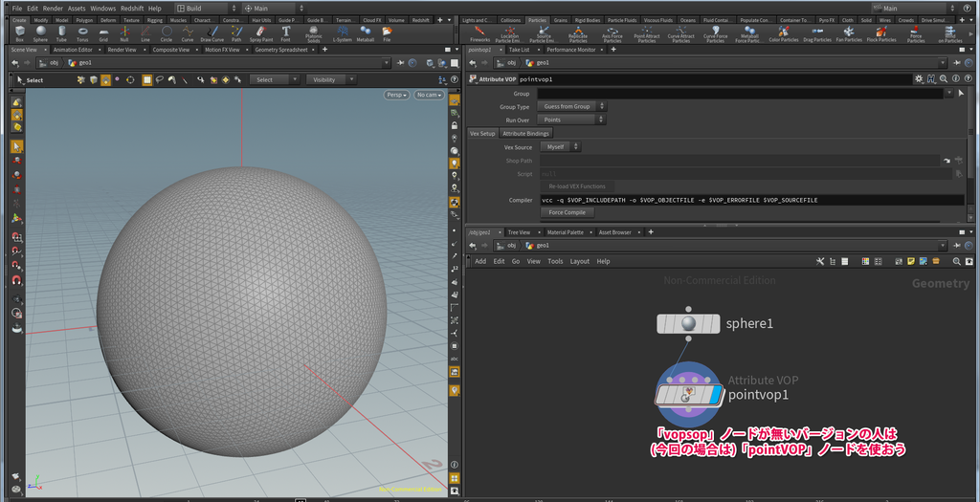Screen dimensions: 980x502
Task: Open the Persp viewport dropdown
Action: (x=396, y=95)
